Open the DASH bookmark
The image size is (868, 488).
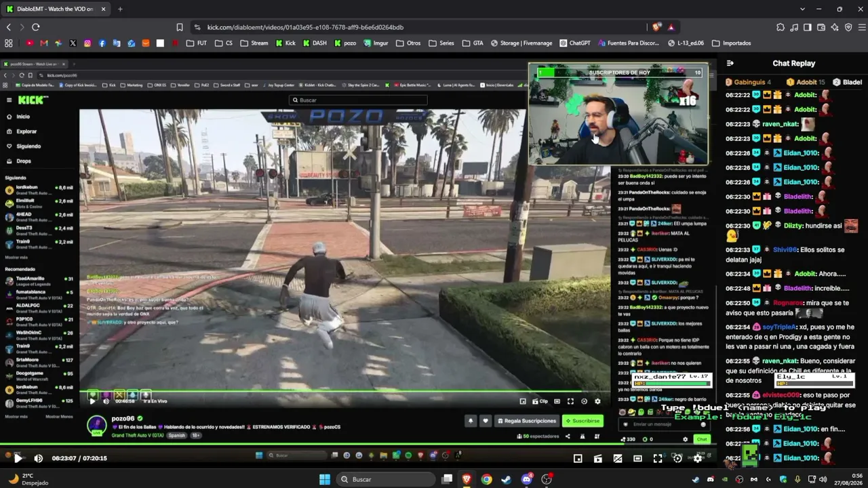(315, 43)
